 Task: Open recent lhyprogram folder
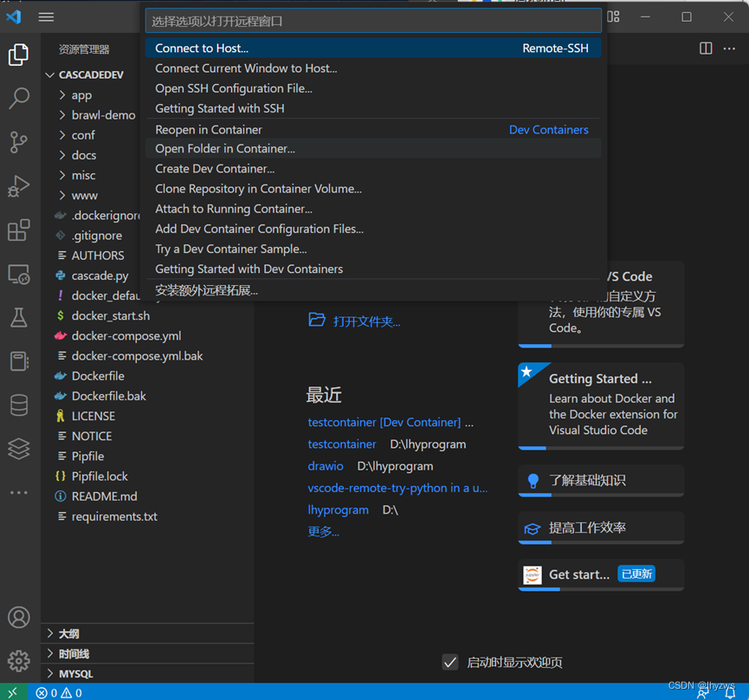click(x=339, y=509)
